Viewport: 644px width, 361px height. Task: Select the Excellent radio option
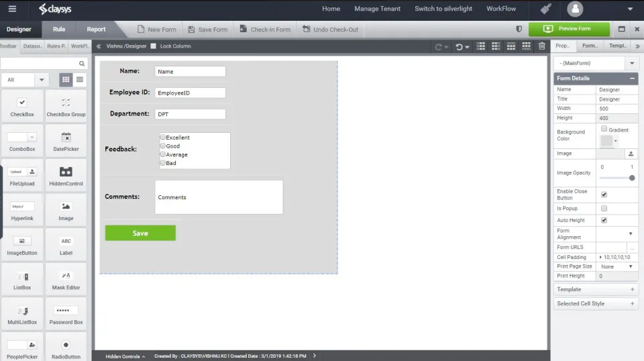pyautogui.click(x=162, y=137)
